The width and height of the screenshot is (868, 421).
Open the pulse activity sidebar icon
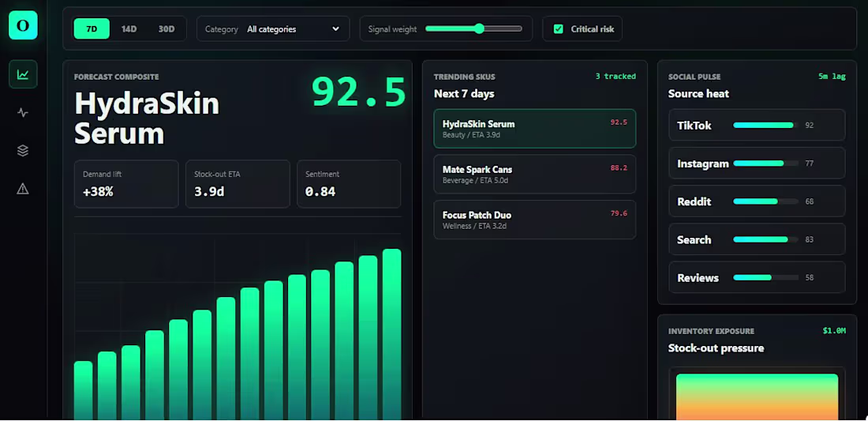[x=23, y=113]
